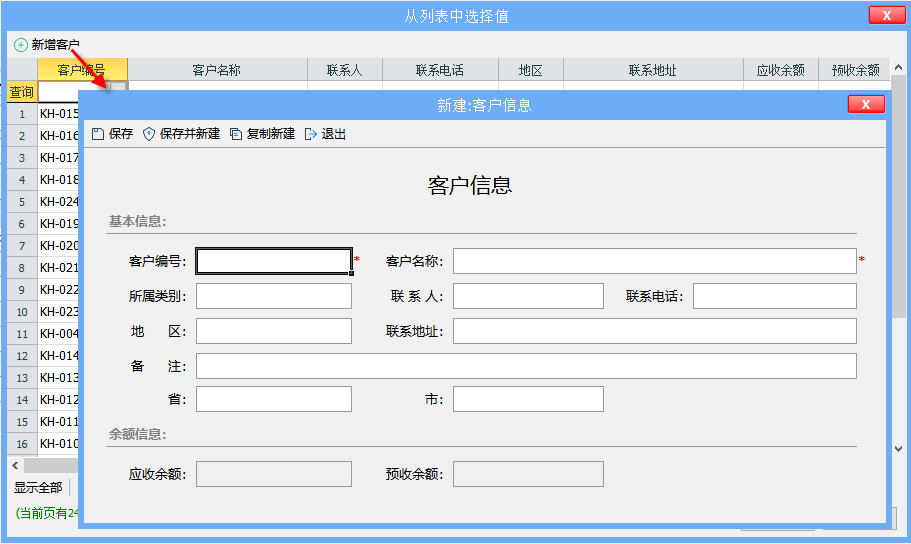Close the 新建:客户信息 dialog
This screenshot has height=544, width=911.
[x=866, y=105]
